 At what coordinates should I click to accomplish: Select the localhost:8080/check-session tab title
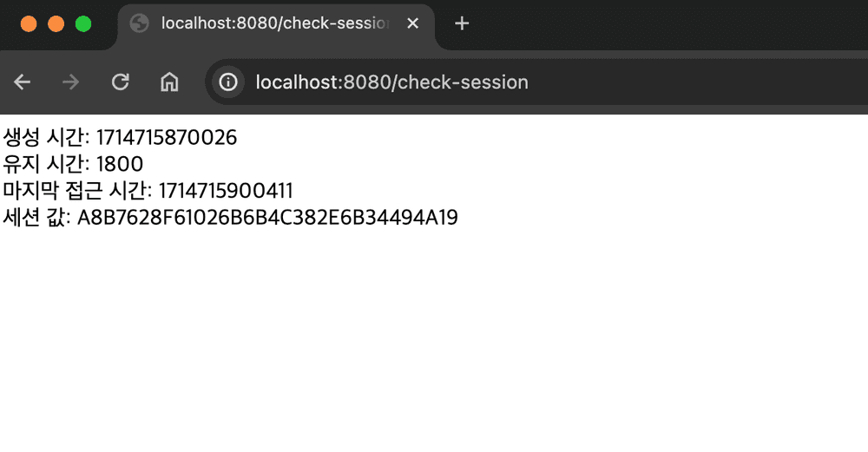[275, 23]
